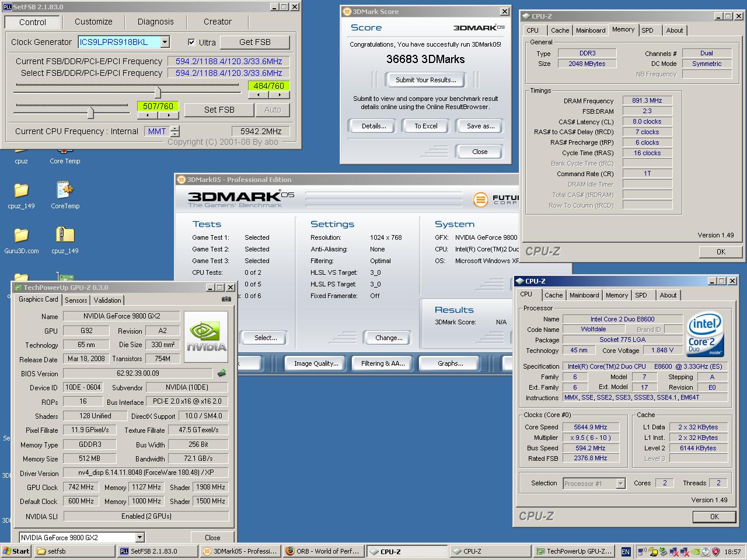Viewport: 747px width, 560px height.
Task: Open Mainboard tab in lower CPU-Z window
Action: point(584,295)
